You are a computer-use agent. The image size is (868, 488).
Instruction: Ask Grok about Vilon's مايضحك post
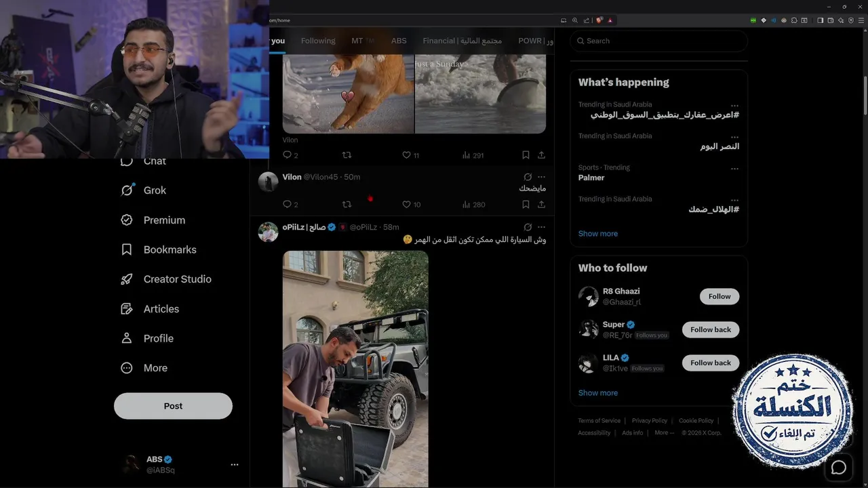528,177
